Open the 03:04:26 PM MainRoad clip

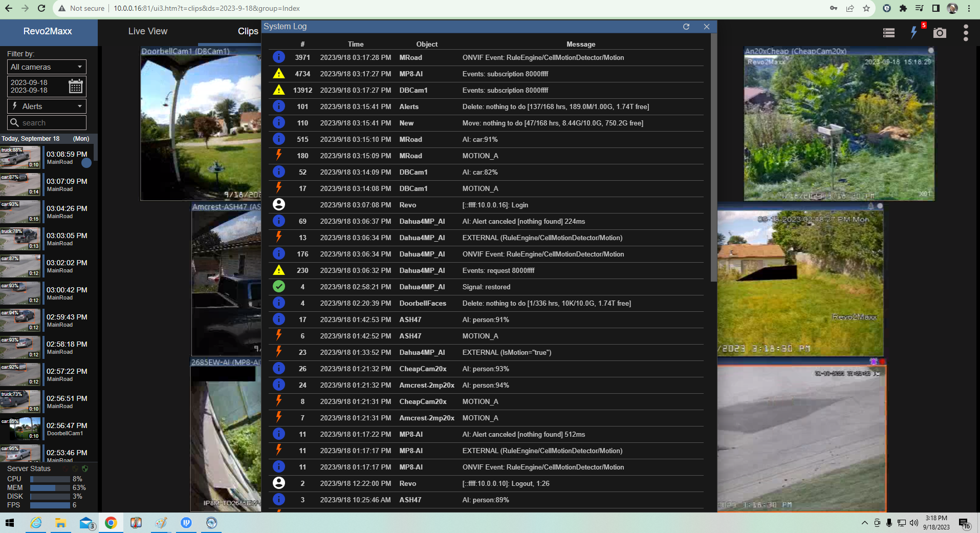coord(47,212)
